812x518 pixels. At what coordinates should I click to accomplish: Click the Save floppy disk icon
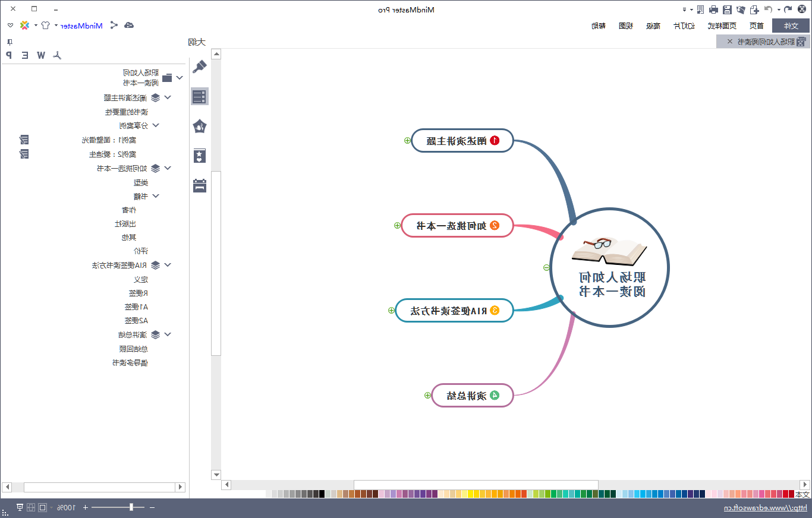point(727,10)
